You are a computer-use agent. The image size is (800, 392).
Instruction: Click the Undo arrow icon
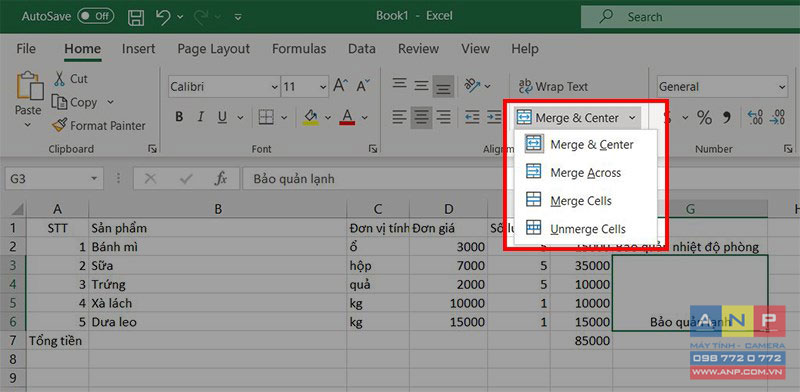tap(163, 17)
